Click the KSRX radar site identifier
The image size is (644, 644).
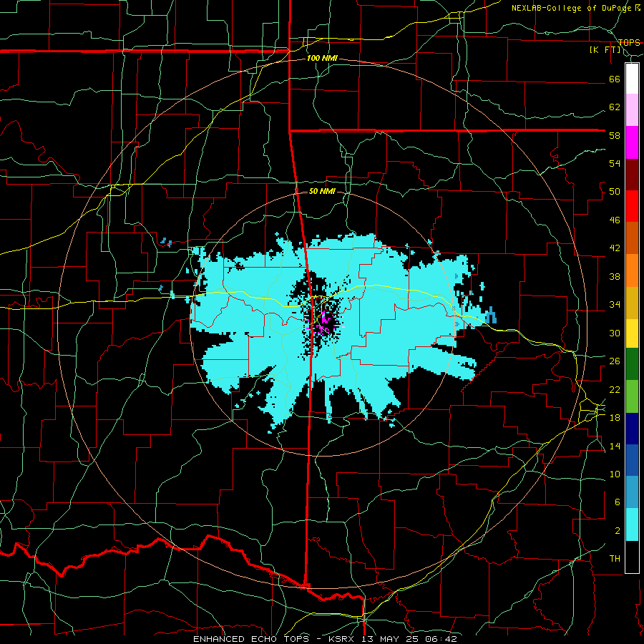pos(343,639)
